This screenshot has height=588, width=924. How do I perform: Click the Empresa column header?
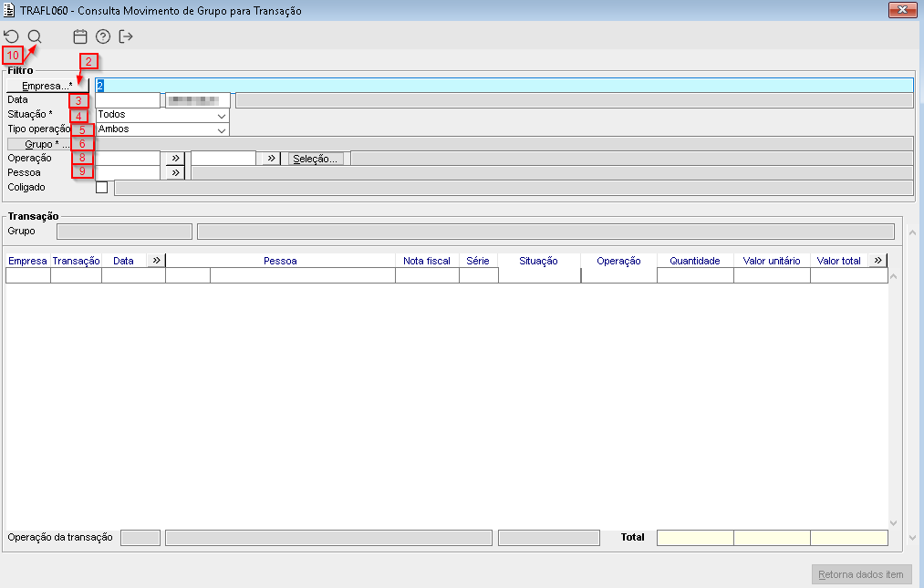pos(27,261)
